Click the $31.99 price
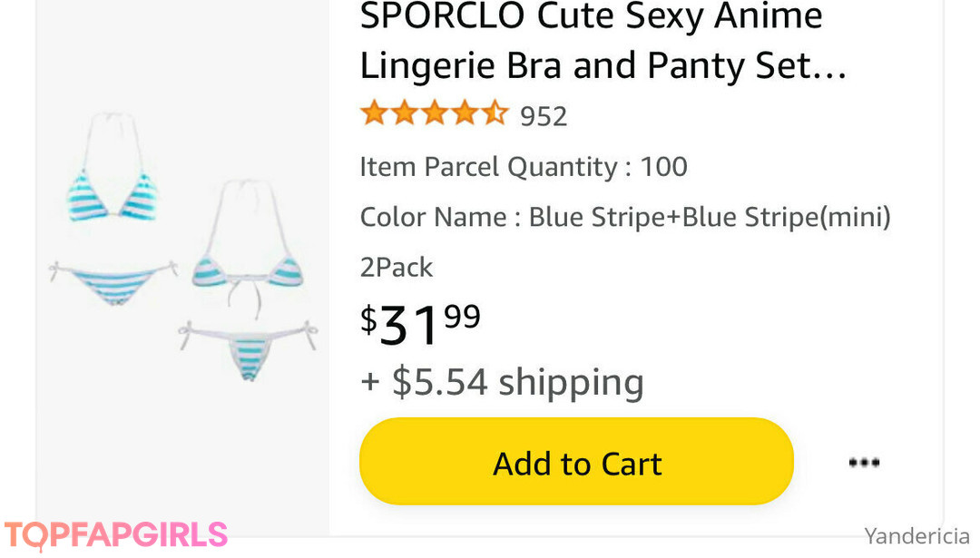This screenshot has height=558, width=980. point(421,323)
